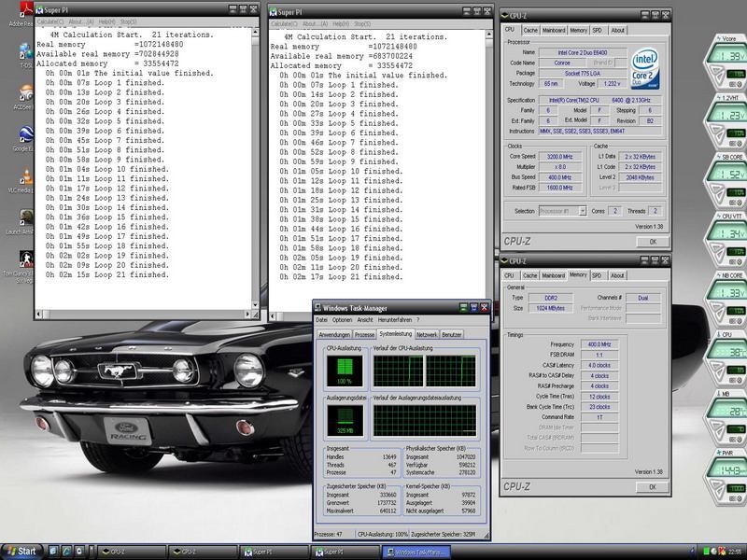Click the NB CORE voltage gauge
The height and width of the screenshot is (560, 747).
[726, 297]
